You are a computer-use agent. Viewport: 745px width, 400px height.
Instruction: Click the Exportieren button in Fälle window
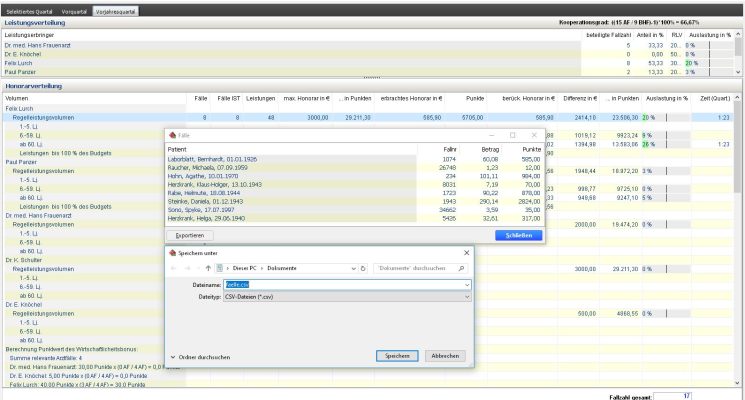tap(190, 236)
